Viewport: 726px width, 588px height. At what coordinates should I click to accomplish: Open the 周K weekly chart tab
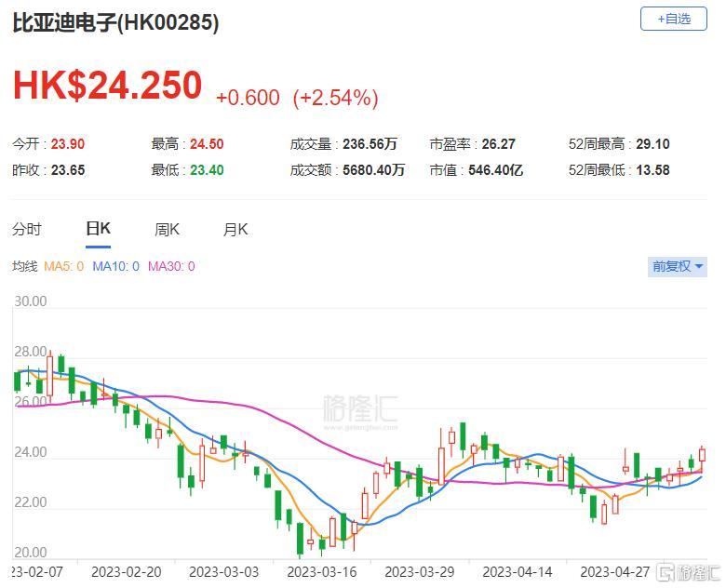(x=167, y=229)
